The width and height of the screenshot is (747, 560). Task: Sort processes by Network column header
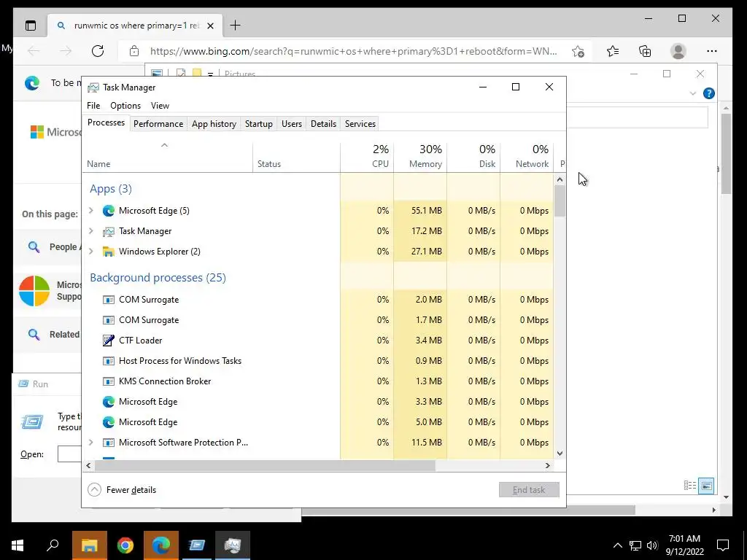(527, 157)
